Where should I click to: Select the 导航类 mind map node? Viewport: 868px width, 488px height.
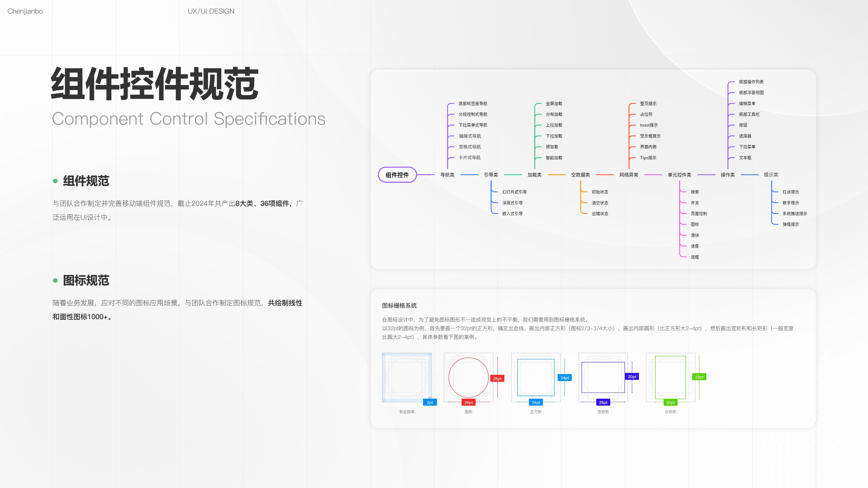tap(447, 175)
